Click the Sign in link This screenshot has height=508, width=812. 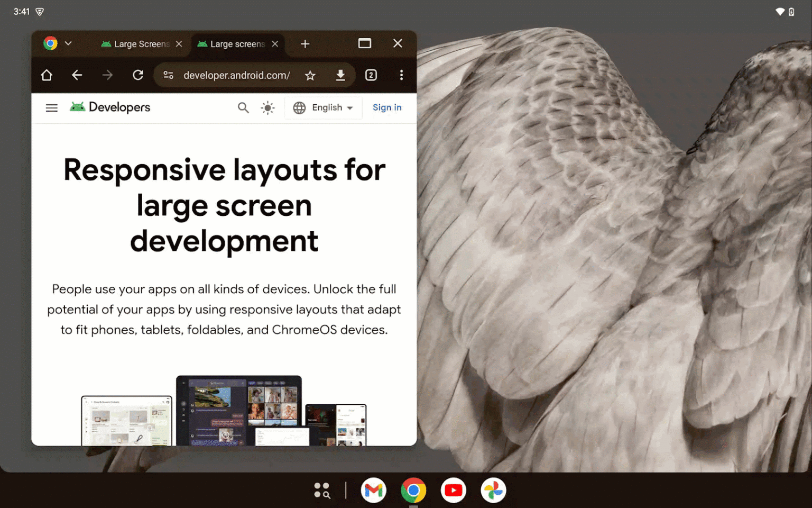[387, 107]
